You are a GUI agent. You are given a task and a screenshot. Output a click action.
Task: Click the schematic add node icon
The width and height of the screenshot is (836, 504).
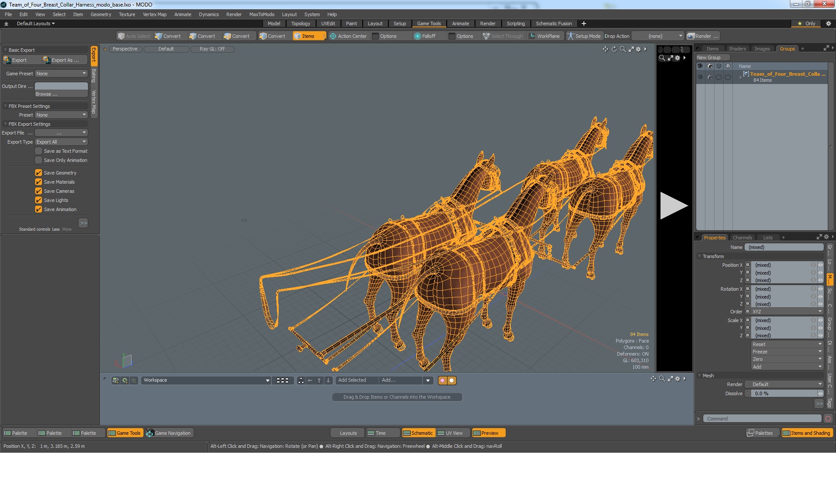(115, 380)
